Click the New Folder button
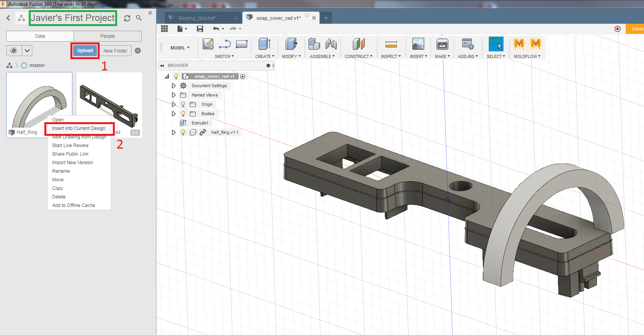This screenshot has height=335, width=644. click(115, 51)
